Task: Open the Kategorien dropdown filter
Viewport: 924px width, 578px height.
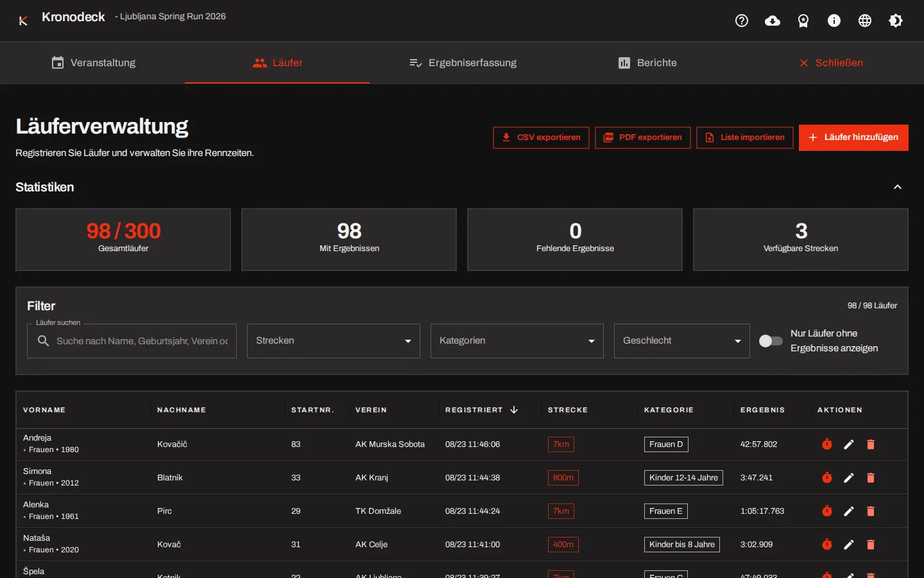Action: point(517,341)
